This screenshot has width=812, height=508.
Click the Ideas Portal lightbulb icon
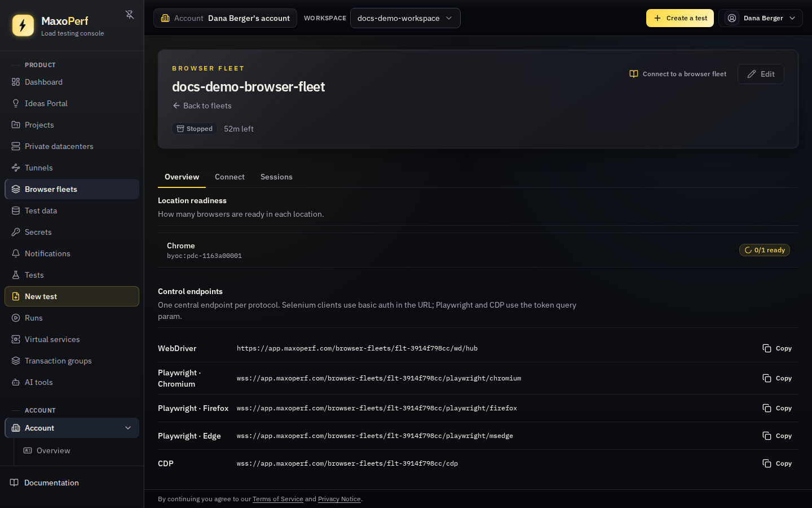(16, 103)
